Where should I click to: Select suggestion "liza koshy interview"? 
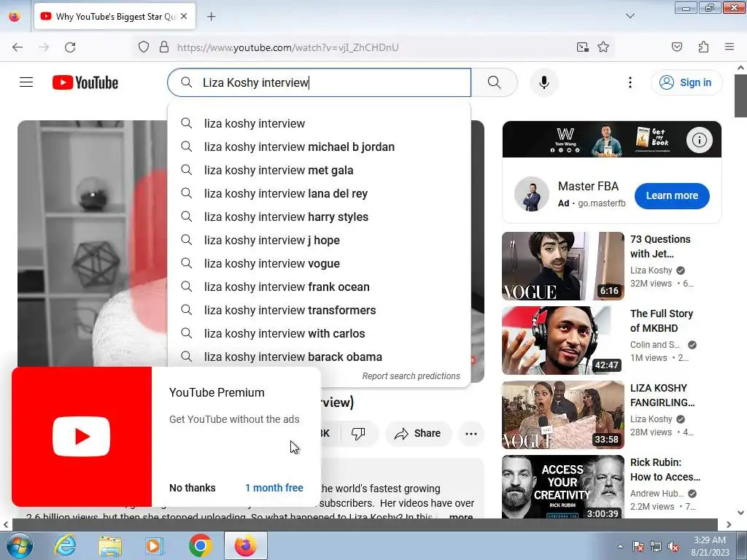pos(320,123)
